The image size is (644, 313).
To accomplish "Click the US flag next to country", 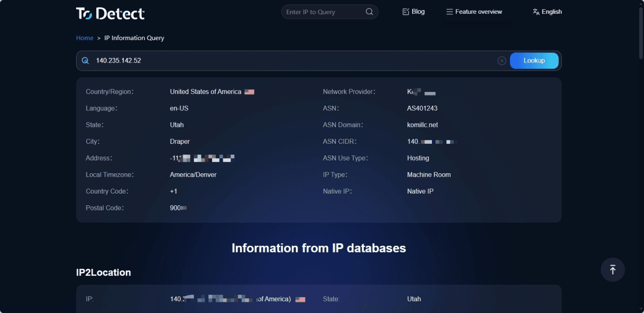I will tap(249, 92).
